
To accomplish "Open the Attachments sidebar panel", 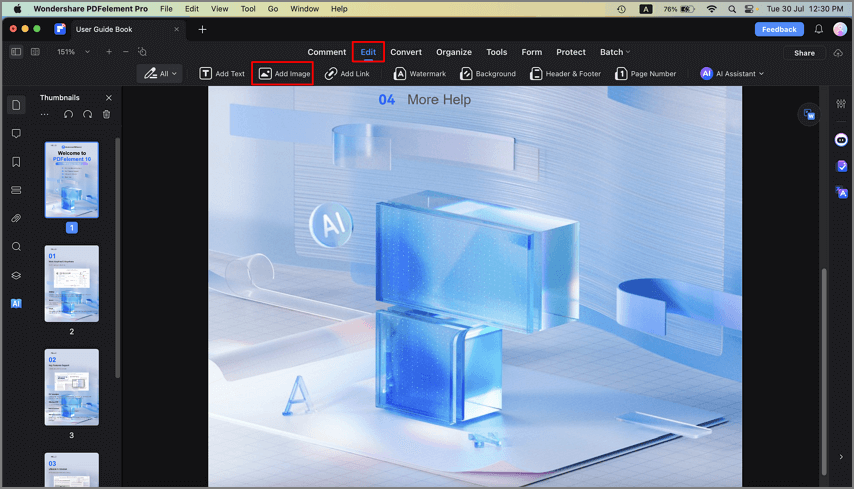I will (16, 218).
